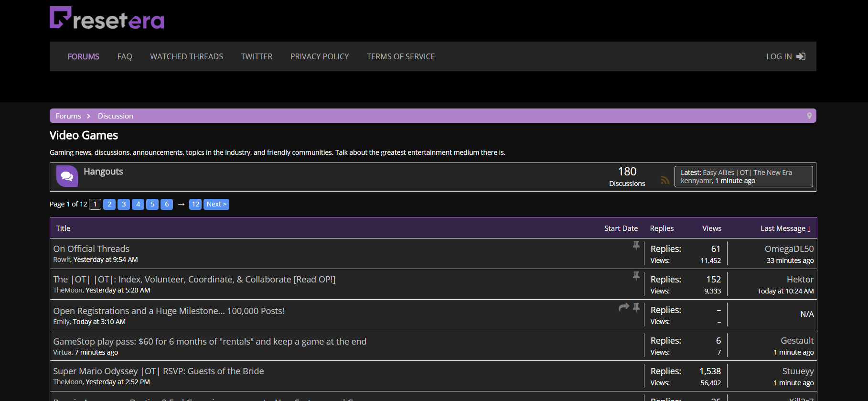The height and width of the screenshot is (401, 868).
Task: Sort threads by Title column
Action: [63, 228]
